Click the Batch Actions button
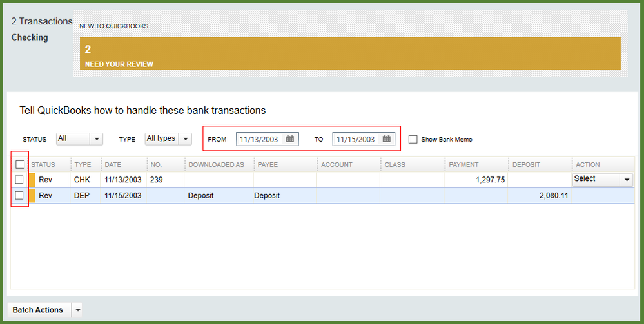Image resolution: width=644 pixels, height=324 pixels. pos(38,310)
